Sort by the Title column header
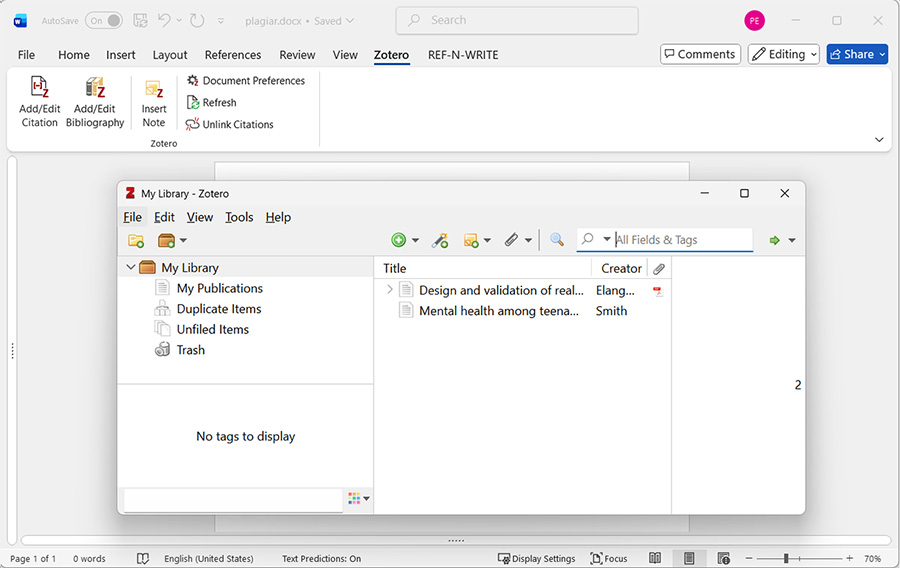Screen dimensions: 900x568 tap(483, 269)
